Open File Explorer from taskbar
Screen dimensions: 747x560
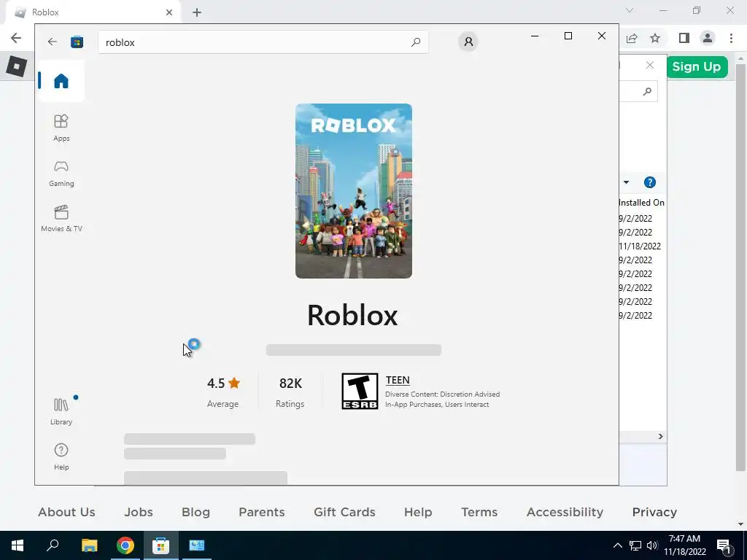tap(89, 545)
